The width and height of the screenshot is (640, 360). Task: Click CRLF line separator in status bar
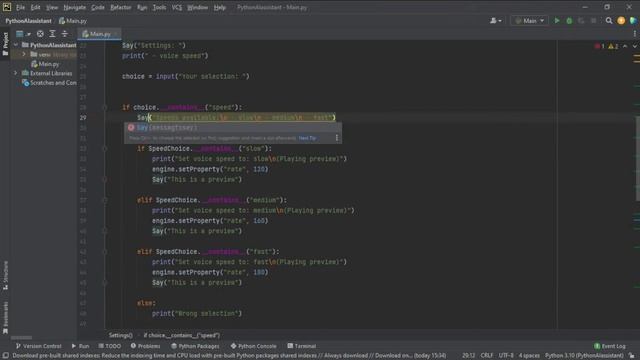coord(487,356)
